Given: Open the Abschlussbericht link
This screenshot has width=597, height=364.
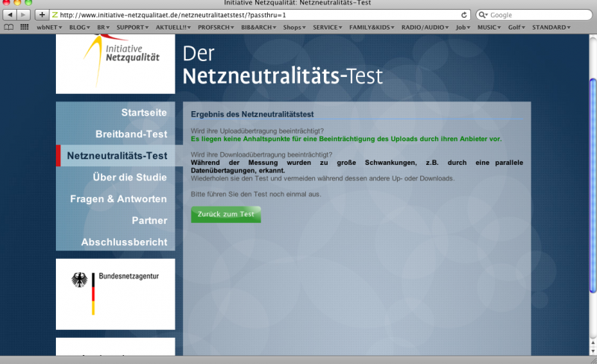Looking at the screenshot, I should point(124,242).
